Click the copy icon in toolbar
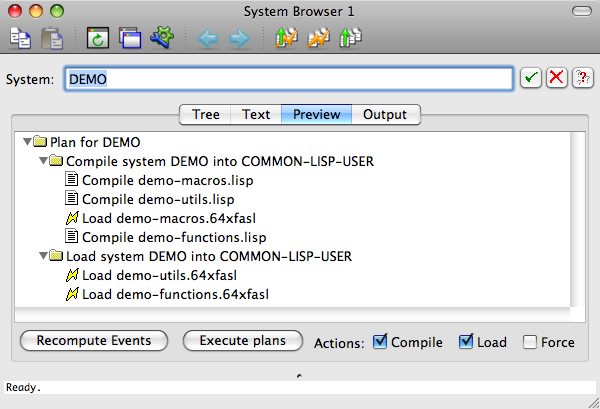This screenshot has height=409, width=600. [20, 39]
